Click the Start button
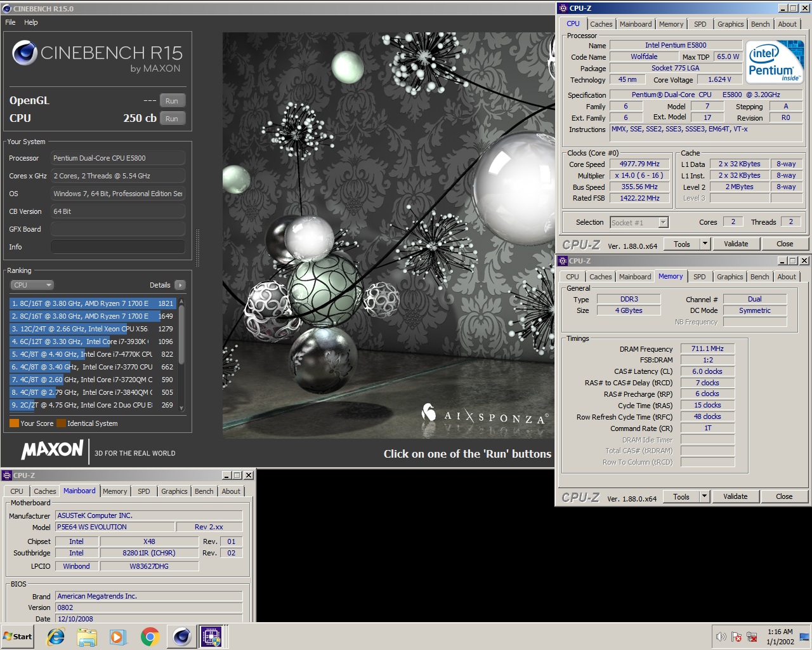Viewport: 812px width, 650px height. [18, 636]
